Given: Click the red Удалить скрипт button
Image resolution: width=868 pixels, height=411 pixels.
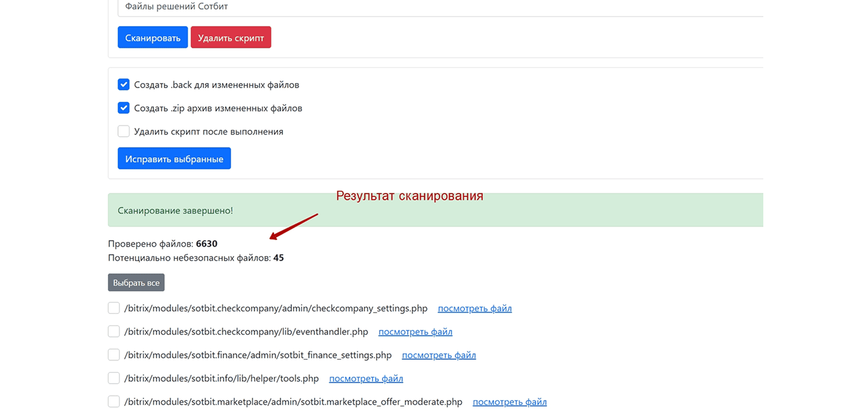Looking at the screenshot, I should click(231, 37).
